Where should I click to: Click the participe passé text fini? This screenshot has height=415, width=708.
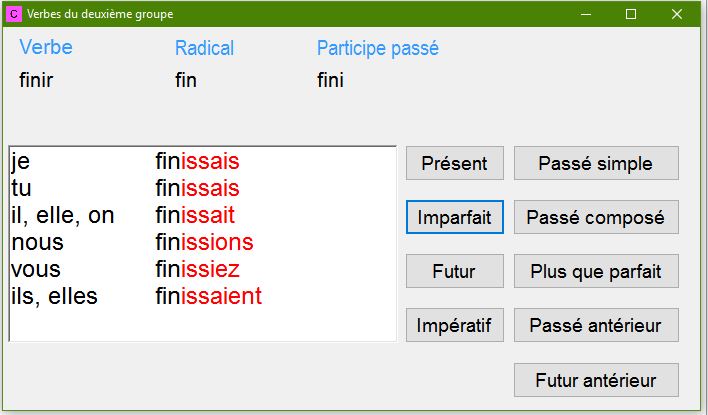point(330,80)
